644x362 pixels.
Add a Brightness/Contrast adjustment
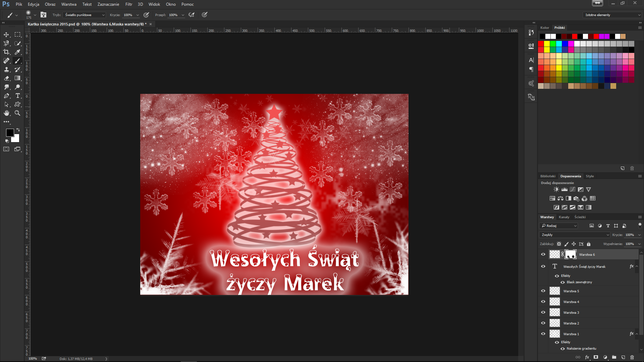point(556,189)
